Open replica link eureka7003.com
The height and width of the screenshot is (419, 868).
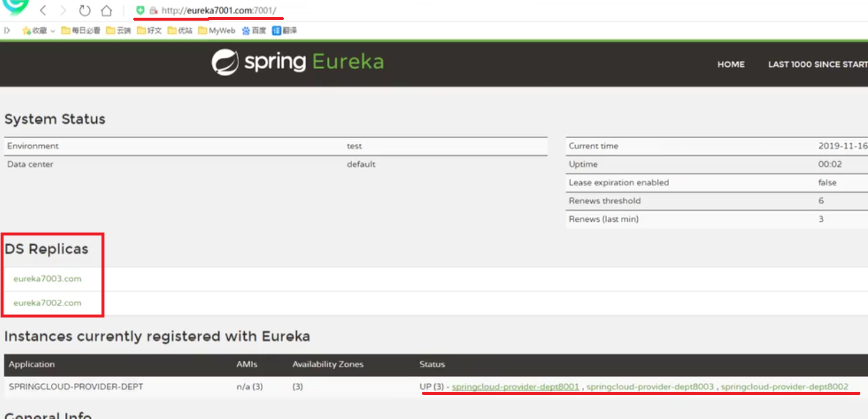47,279
